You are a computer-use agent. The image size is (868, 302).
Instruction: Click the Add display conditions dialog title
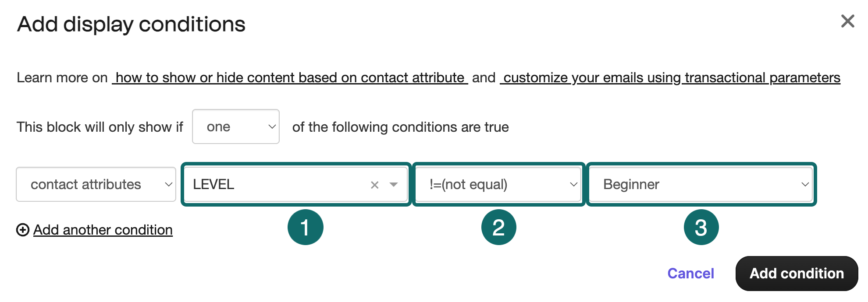click(130, 24)
